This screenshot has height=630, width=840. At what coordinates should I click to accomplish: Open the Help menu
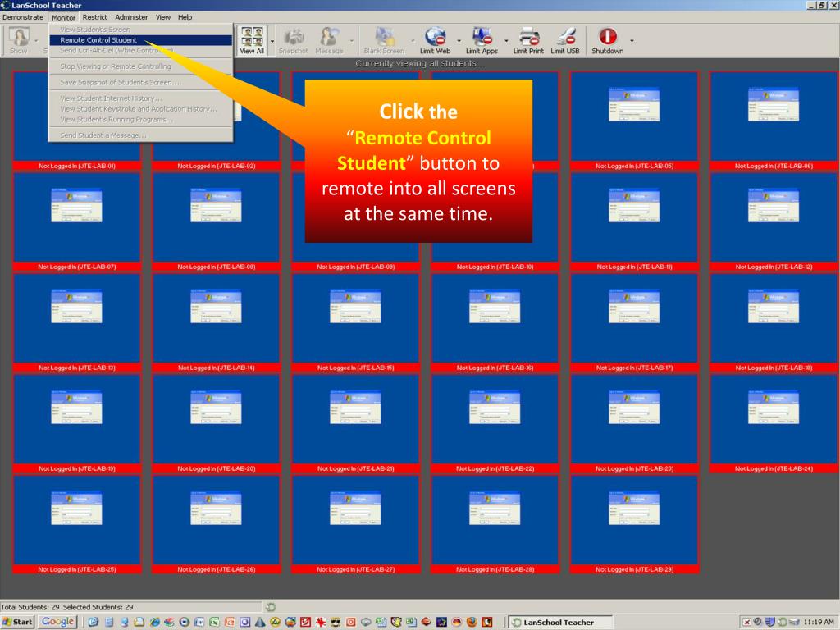coord(185,17)
